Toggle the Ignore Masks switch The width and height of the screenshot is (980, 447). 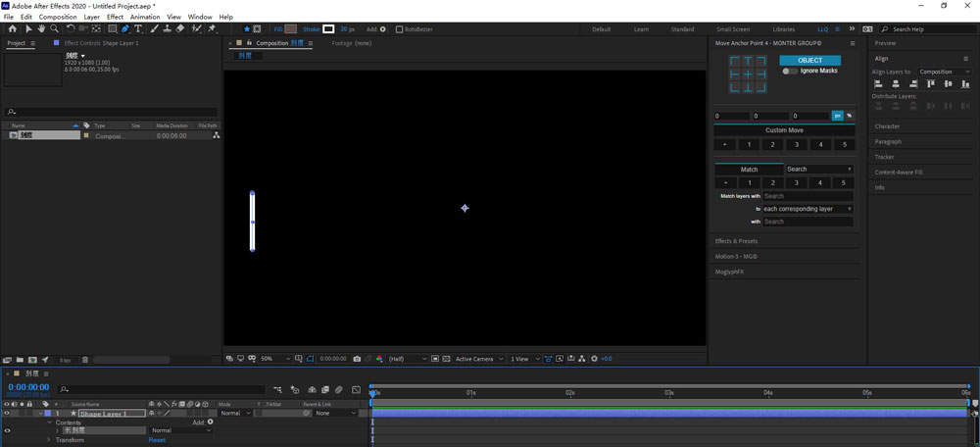tap(789, 72)
